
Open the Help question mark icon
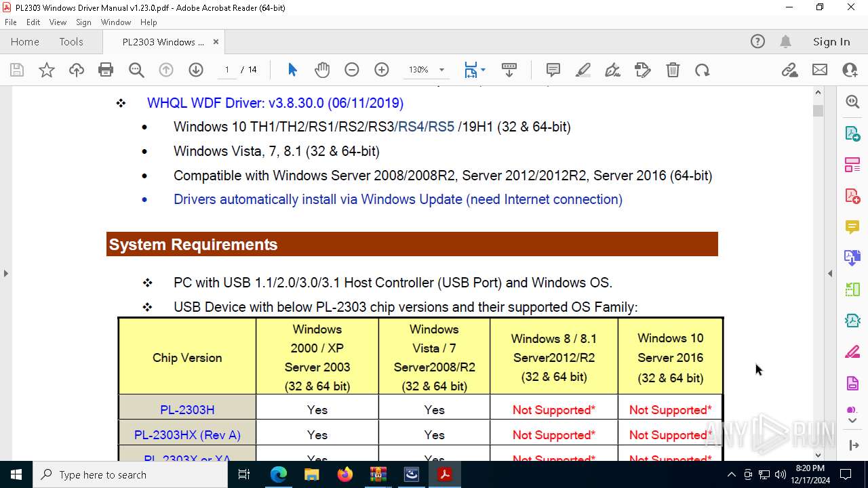(x=757, y=41)
